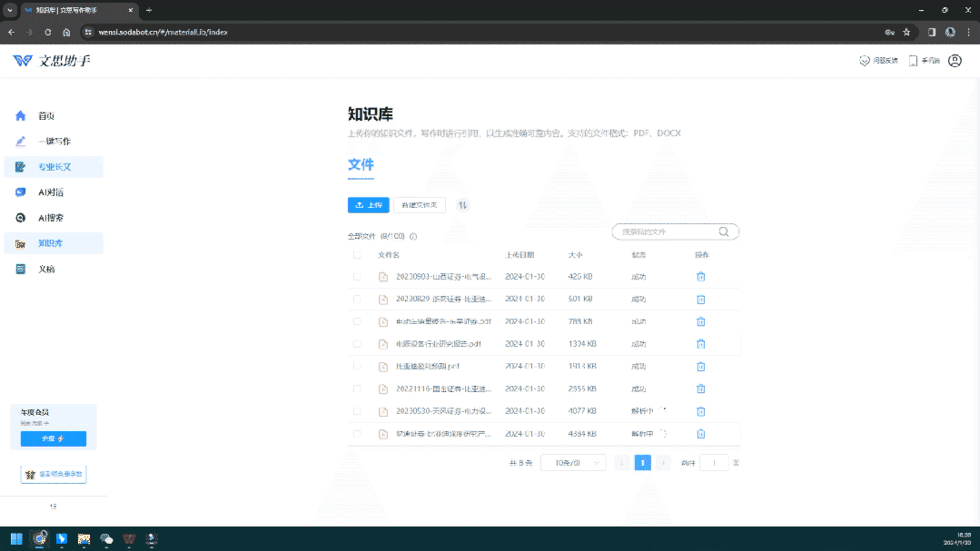Focus the file search input field

668,231
